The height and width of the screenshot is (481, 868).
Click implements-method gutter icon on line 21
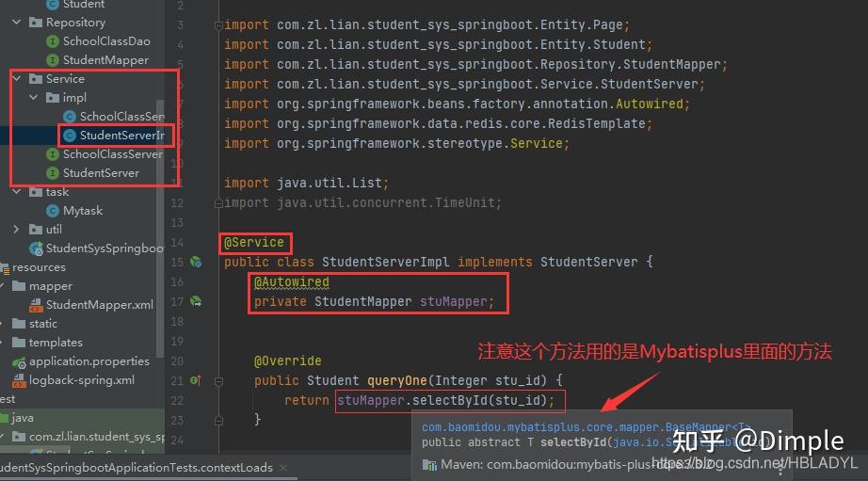(x=196, y=380)
